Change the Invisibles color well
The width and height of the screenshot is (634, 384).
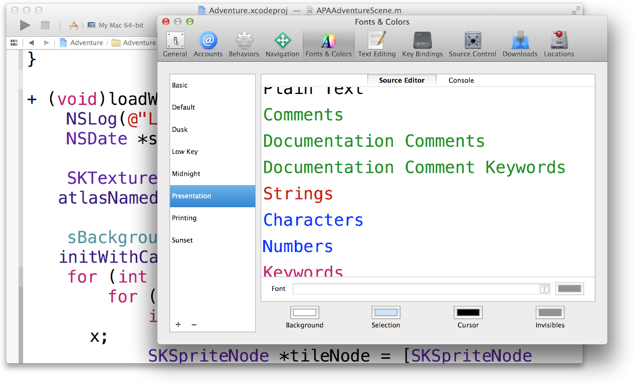tap(550, 312)
